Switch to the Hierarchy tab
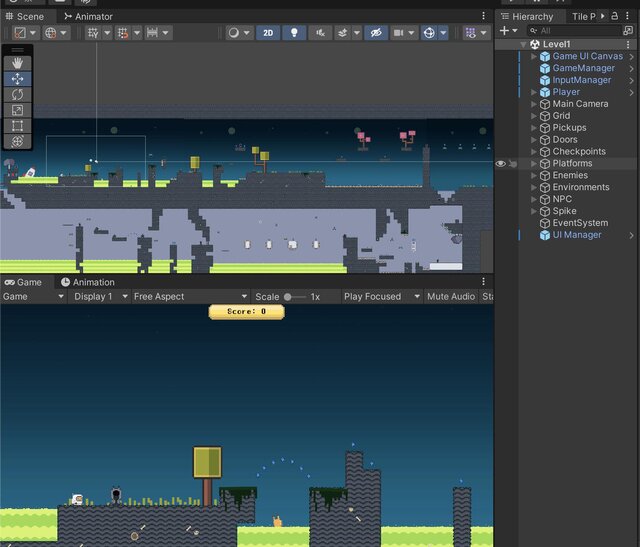This screenshot has height=547, width=640. point(528,16)
